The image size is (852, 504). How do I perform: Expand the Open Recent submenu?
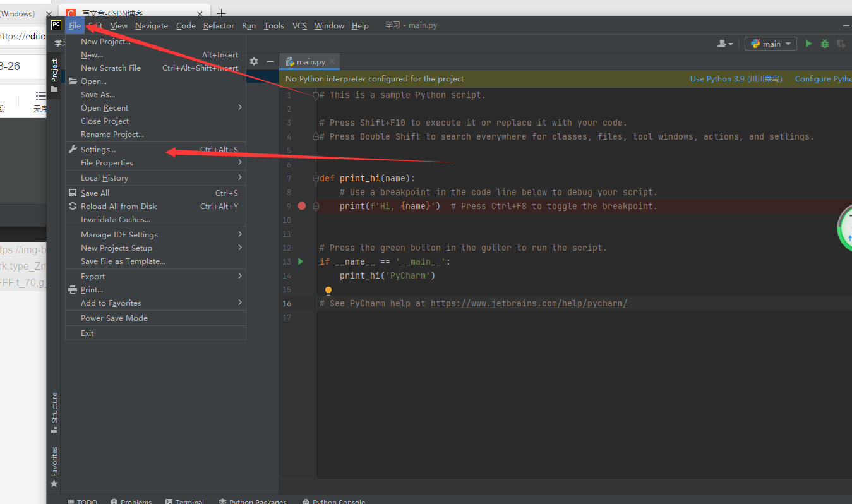[x=105, y=108]
